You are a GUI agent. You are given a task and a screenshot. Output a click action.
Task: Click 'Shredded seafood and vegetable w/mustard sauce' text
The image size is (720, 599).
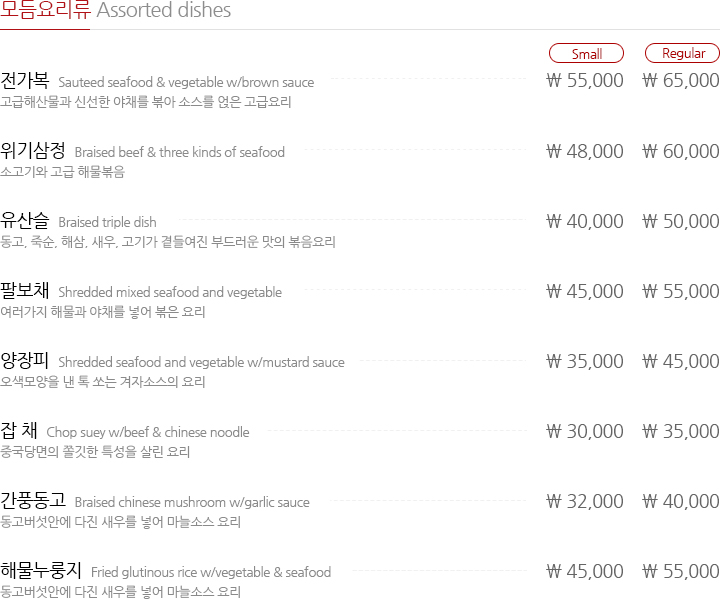pos(201,362)
